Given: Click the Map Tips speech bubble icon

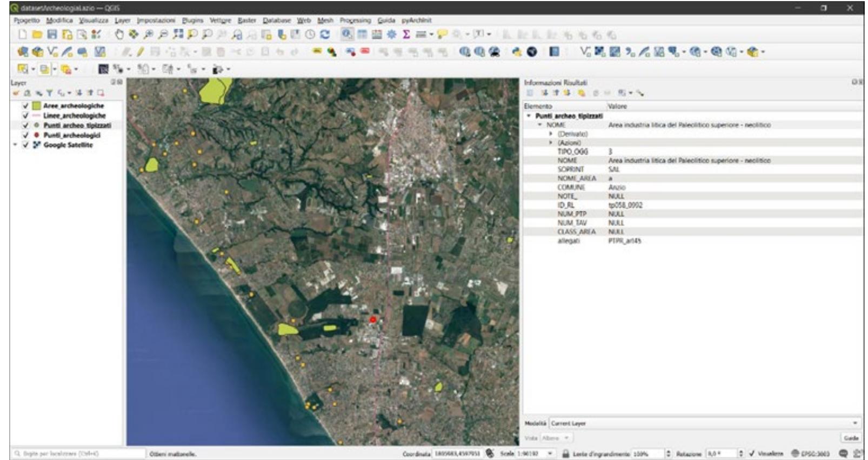Looking at the screenshot, I should (x=442, y=35).
